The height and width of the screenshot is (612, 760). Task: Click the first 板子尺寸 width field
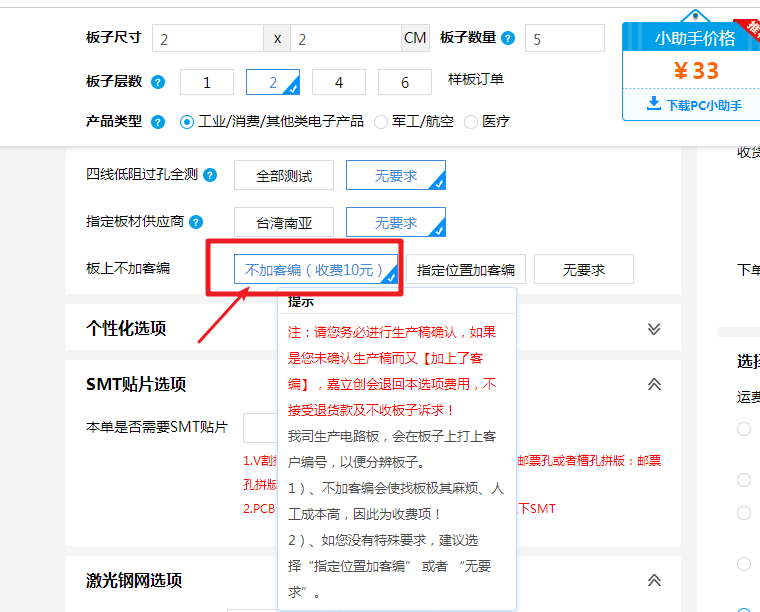point(208,39)
